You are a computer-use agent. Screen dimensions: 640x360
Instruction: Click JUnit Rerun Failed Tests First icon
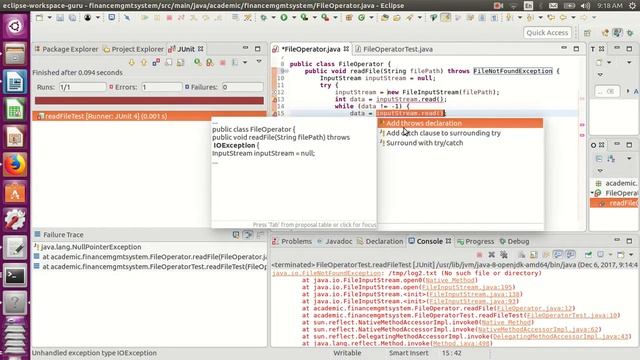(210, 62)
